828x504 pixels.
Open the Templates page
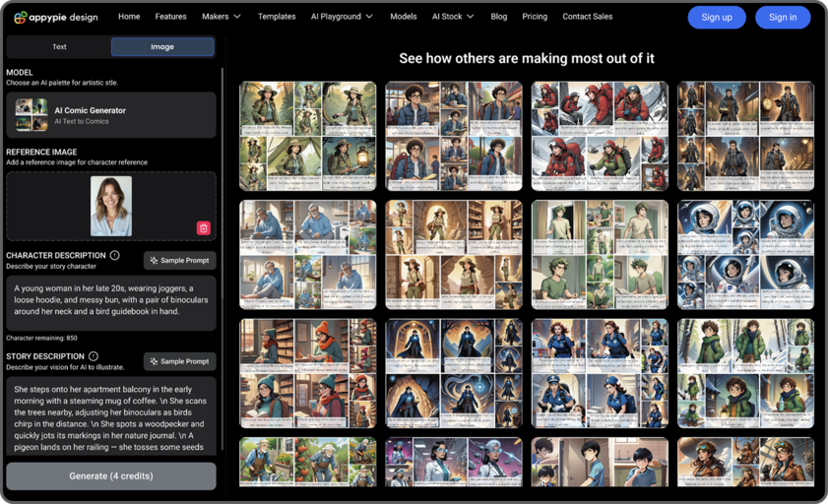point(277,17)
